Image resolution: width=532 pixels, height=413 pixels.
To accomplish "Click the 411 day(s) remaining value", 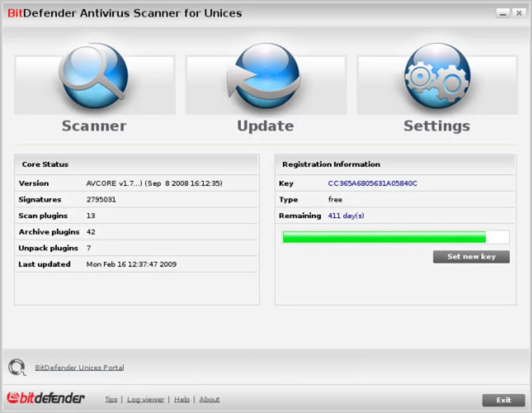I will (346, 216).
